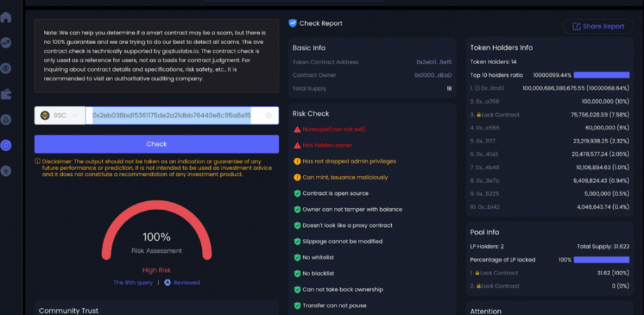The width and height of the screenshot is (644, 315).
Task: Click the Top 10 holders ratio bar
Action: click(601, 75)
